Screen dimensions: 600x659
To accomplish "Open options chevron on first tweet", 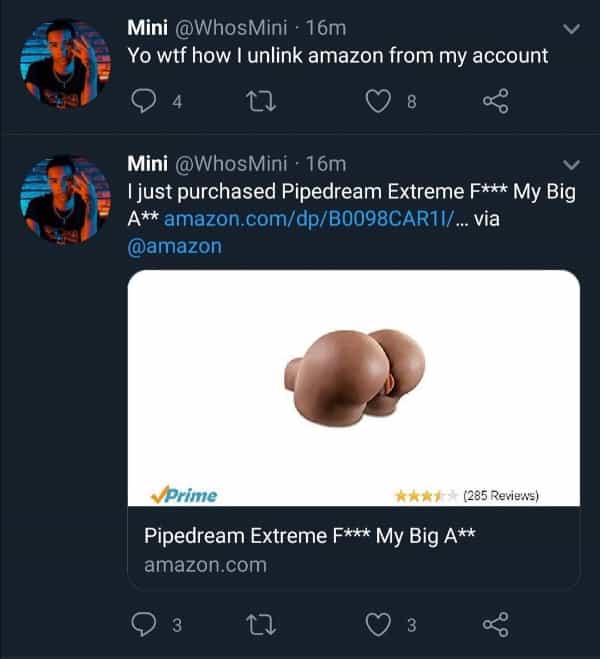I will coord(572,30).
